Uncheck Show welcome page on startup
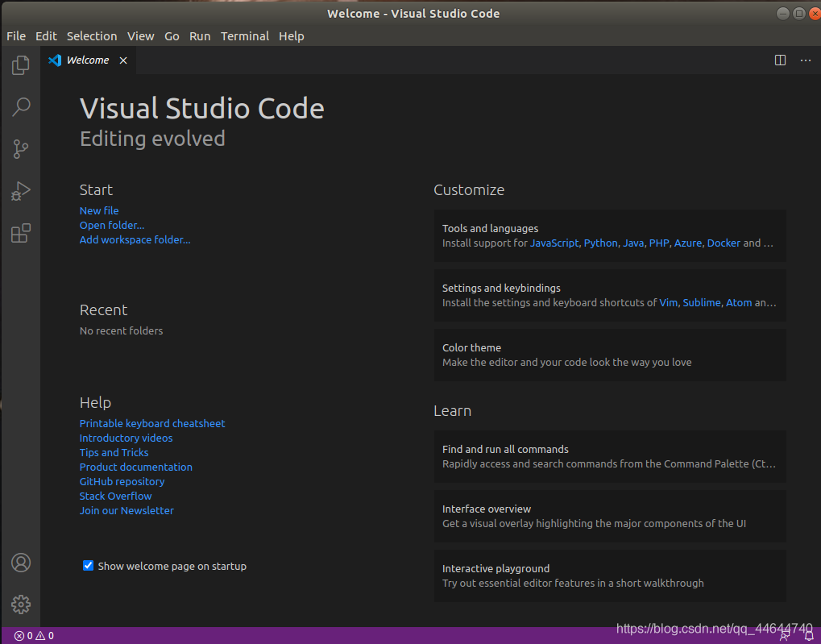 (x=89, y=566)
